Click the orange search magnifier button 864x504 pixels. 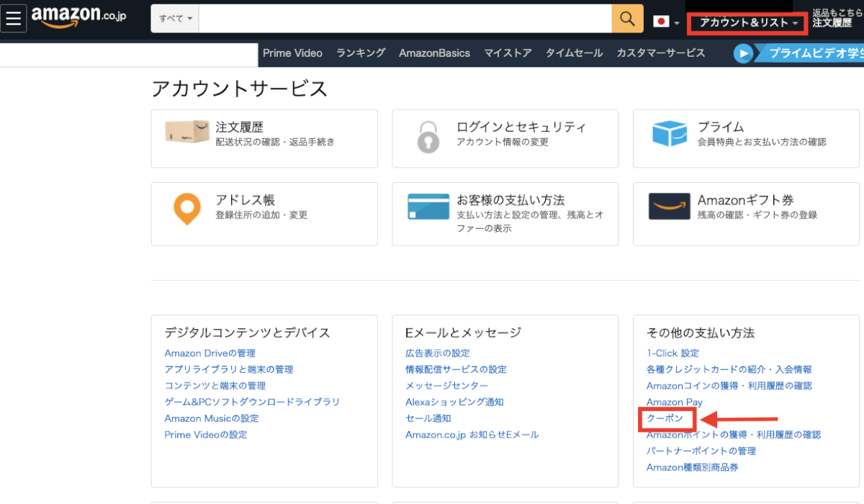[627, 19]
